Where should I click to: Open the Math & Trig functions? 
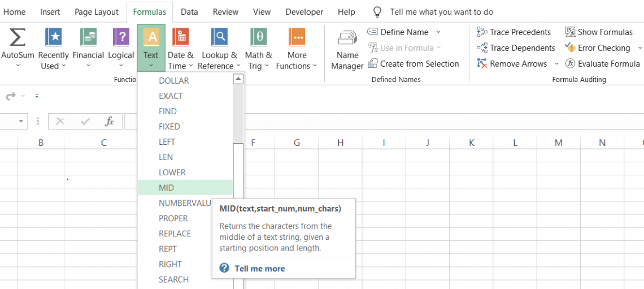(258, 38)
